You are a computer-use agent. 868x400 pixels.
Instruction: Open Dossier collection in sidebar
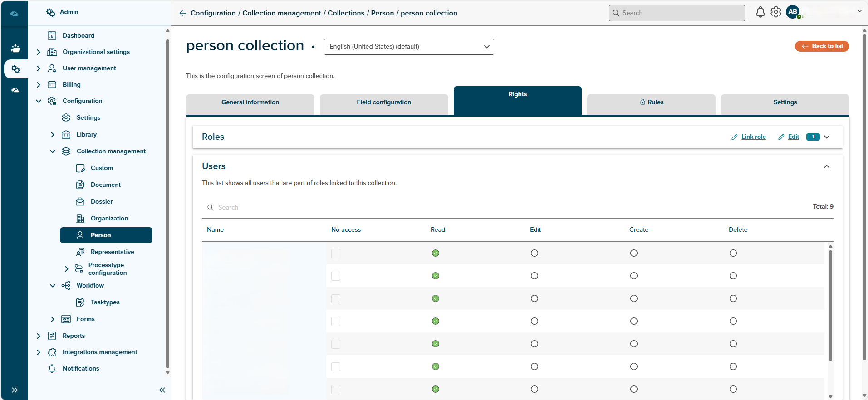point(101,201)
